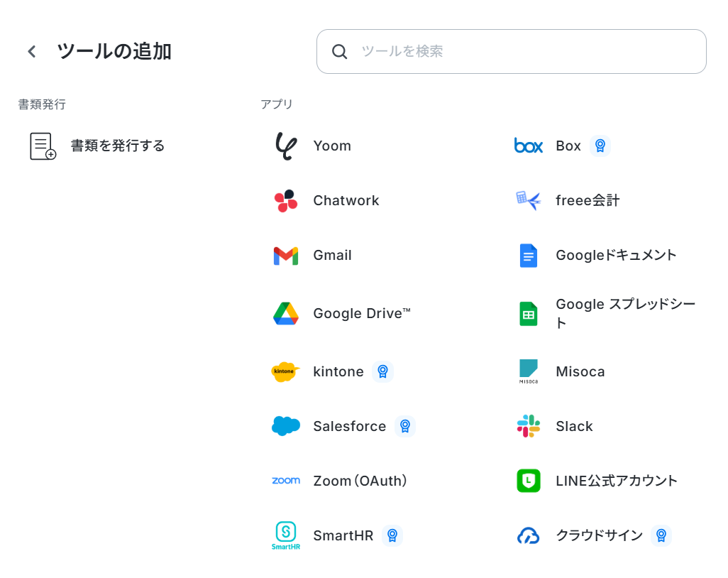Viewport: 728px width, 578px height.
Task: Click the kintone cloud icon
Action: pos(286,371)
